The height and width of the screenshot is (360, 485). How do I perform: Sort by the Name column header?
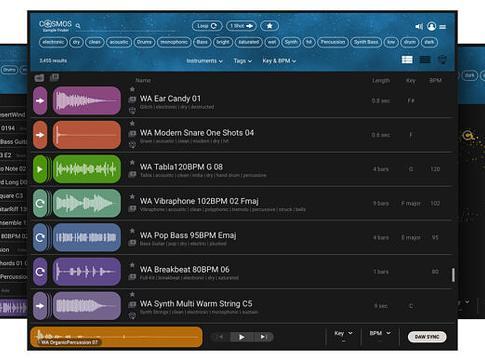tap(143, 80)
